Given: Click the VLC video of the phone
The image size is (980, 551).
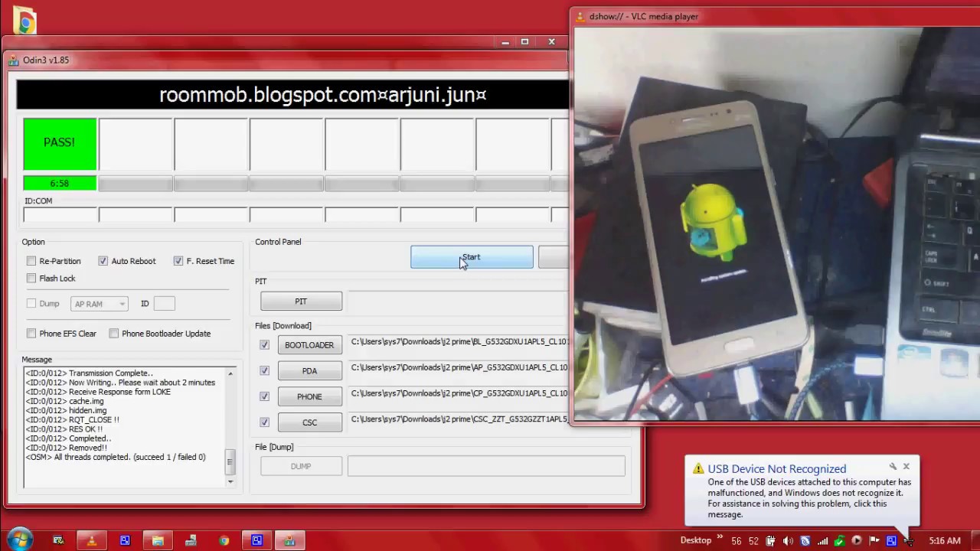Looking at the screenshot, I should [x=776, y=223].
